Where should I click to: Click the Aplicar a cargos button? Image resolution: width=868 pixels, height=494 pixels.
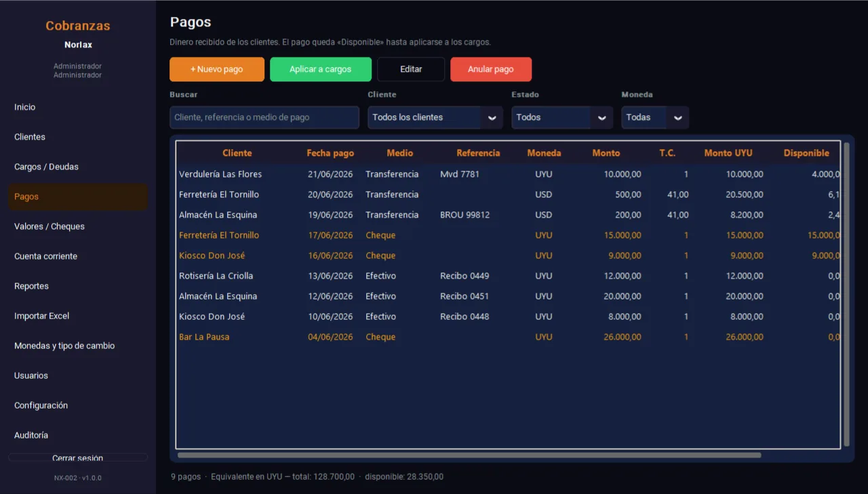point(321,69)
